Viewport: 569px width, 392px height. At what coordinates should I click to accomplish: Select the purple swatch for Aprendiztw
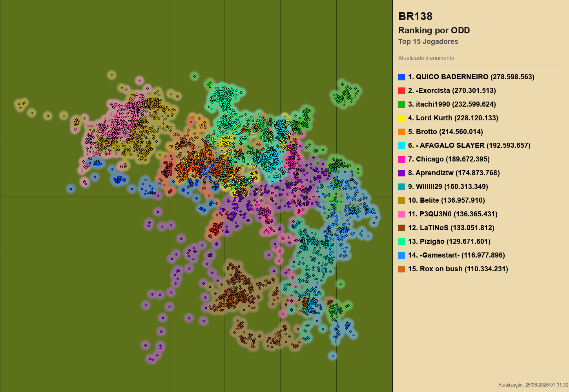tap(401, 173)
